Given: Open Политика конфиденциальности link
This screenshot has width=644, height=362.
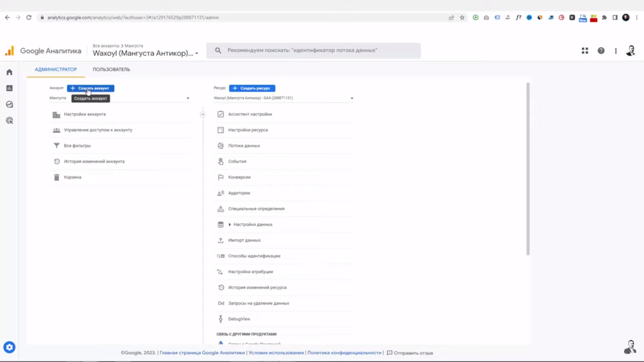Looking at the screenshot, I should coord(344,353).
